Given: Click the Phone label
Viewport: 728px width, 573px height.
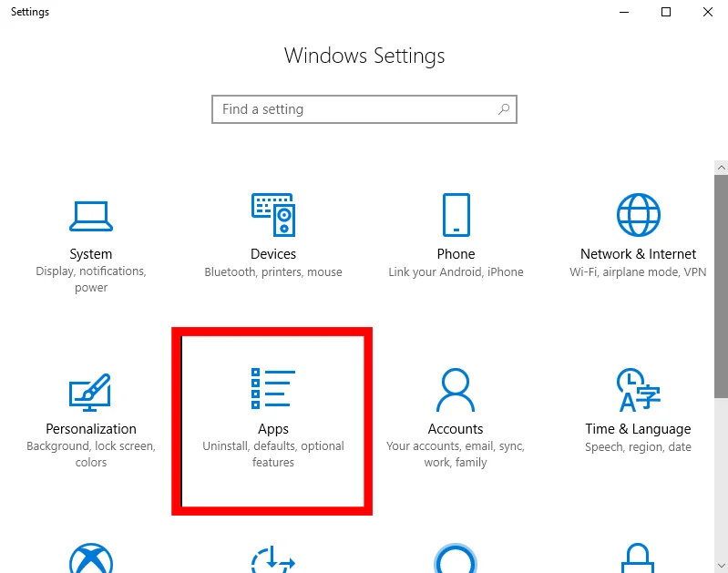Looking at the screenshot, I should pos(456,254).
